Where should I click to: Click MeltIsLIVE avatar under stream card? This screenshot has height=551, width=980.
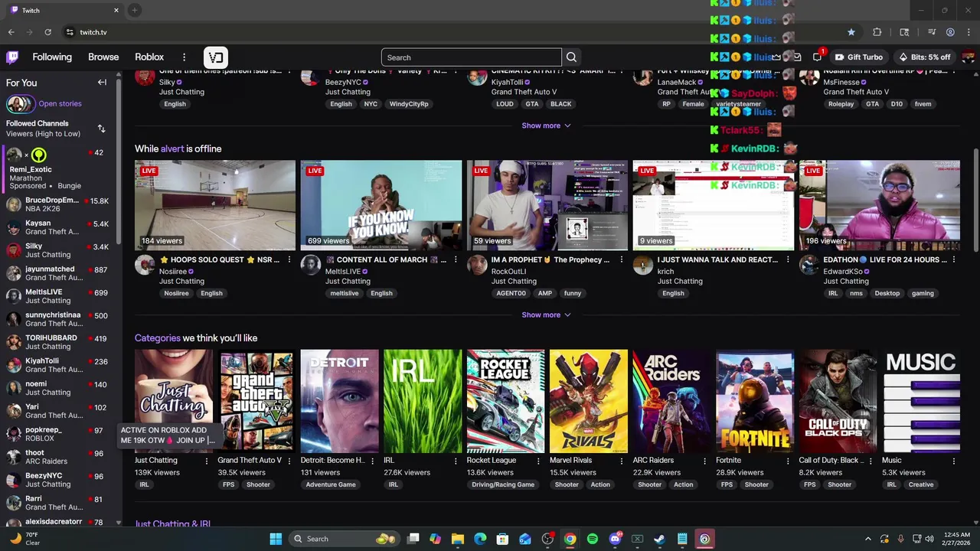pos(310,265)
